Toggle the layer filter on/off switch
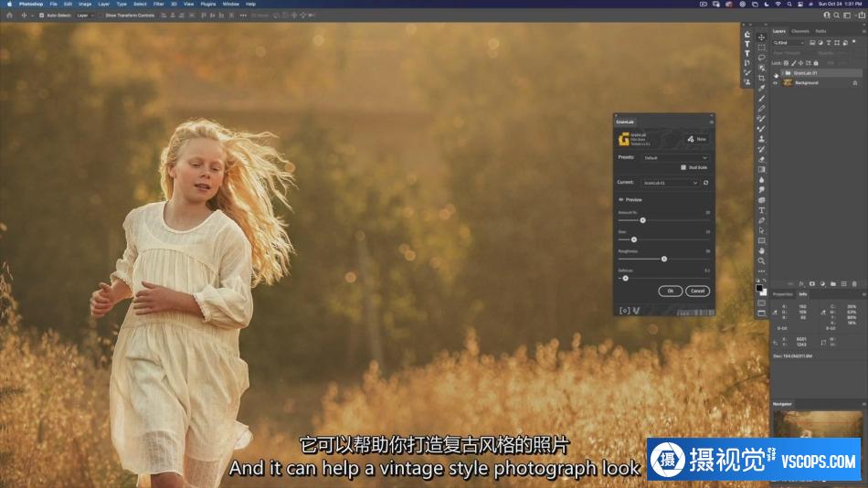Viewport: 868px width, 488px height. [854, 43]
